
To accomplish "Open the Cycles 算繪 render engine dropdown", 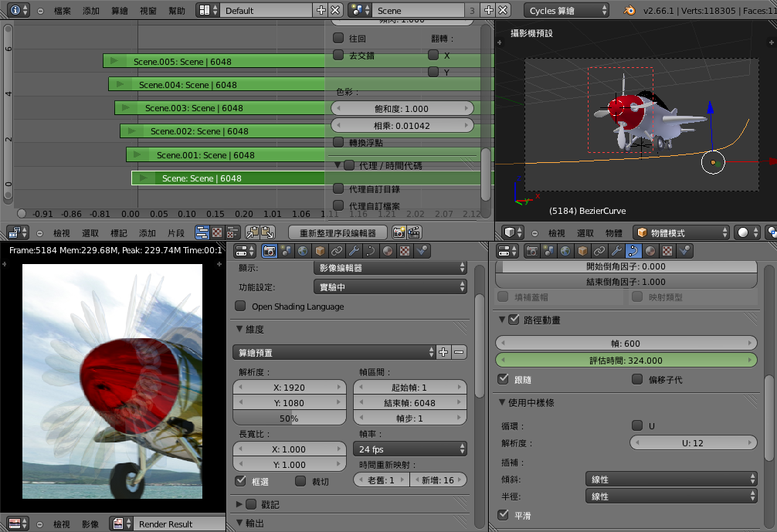I will coord(566,11).
